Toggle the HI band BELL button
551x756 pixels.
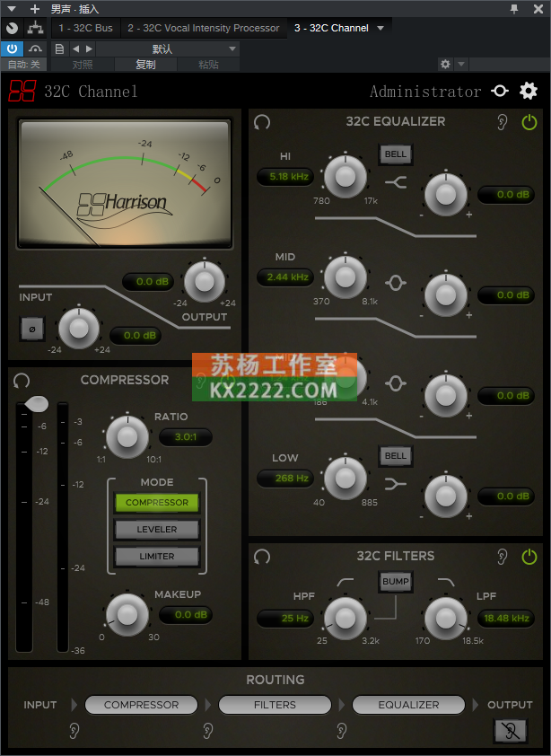tap(395, 154)
